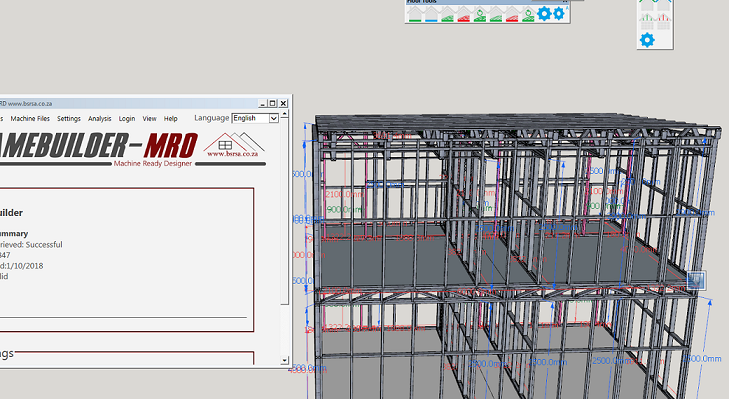Image resolution: width=729 pixels, height=399 pixels.
Task: Click the scroll down arrow in the MRD window
Action: click(285, 360)
